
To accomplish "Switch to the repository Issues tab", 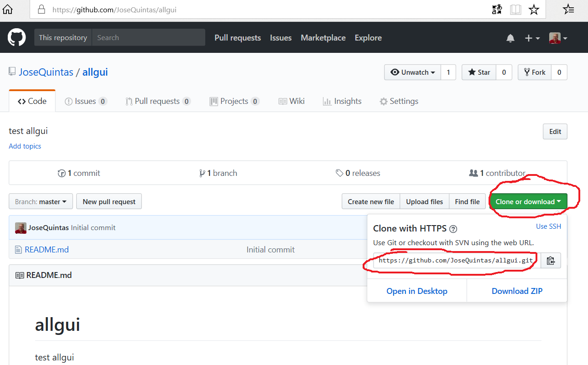I will point(86,101).
